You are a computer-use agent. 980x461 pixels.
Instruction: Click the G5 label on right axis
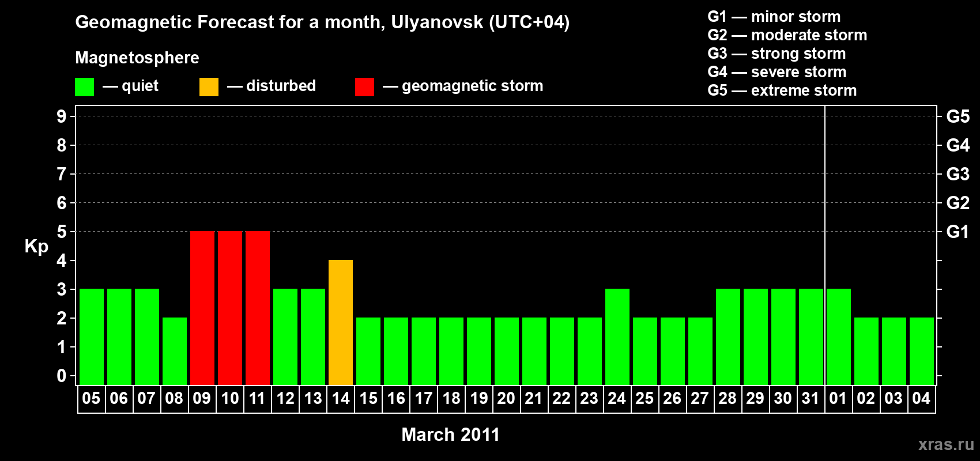(958, 116)
